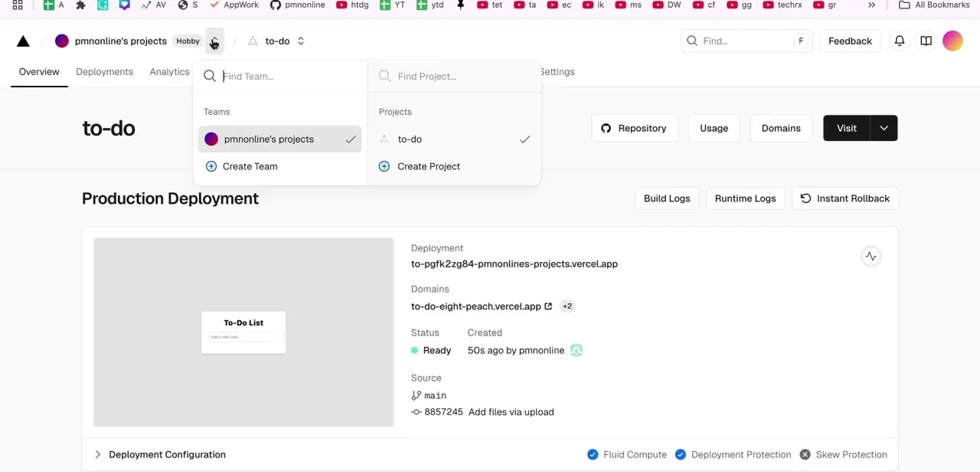Open the YT bookmark

click(393, 5)
